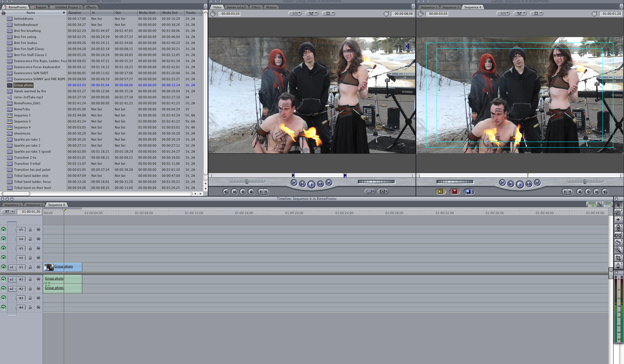Click Match Frame button in Canvas
The width and height of the screenshot is (624, 364).
tap(605, 192)
